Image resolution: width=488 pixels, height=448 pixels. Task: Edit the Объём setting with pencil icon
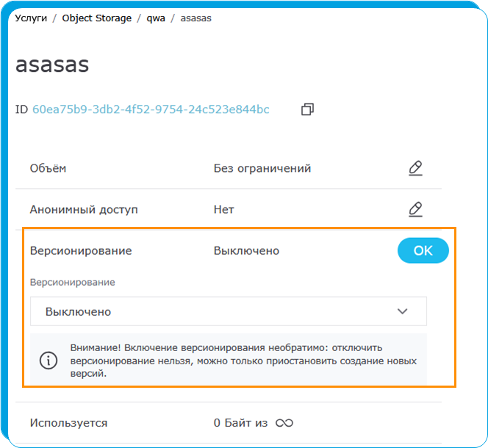pos(415,168)
